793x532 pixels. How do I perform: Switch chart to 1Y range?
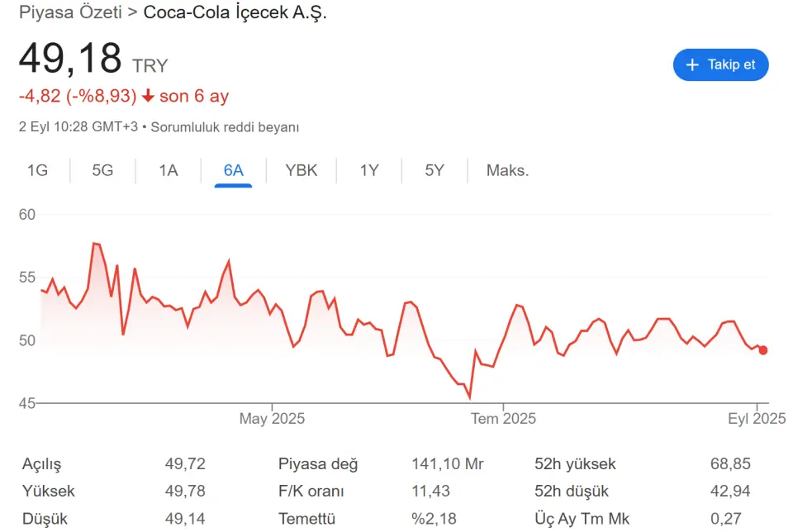click(369, 170)
